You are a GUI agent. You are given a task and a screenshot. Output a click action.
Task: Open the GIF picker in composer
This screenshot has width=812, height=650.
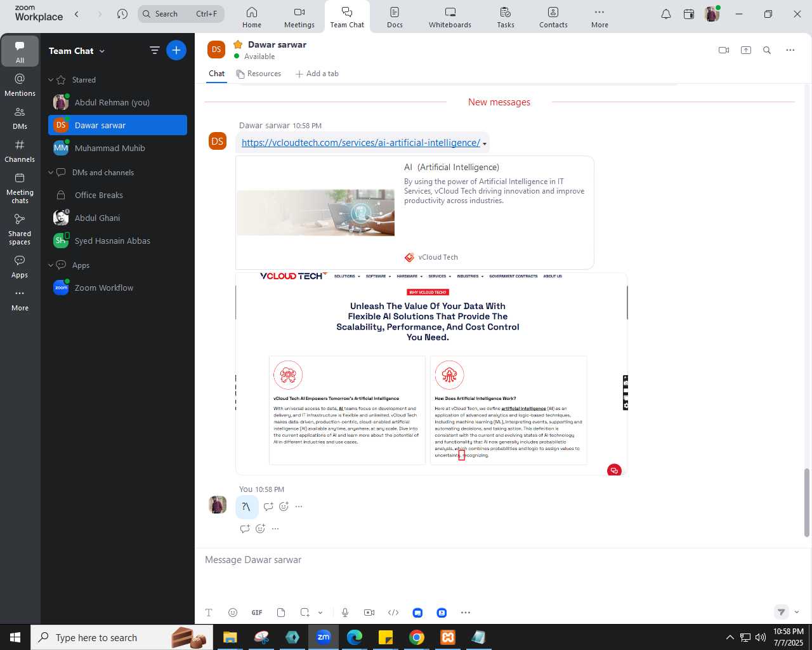click(x=257, y=613)
